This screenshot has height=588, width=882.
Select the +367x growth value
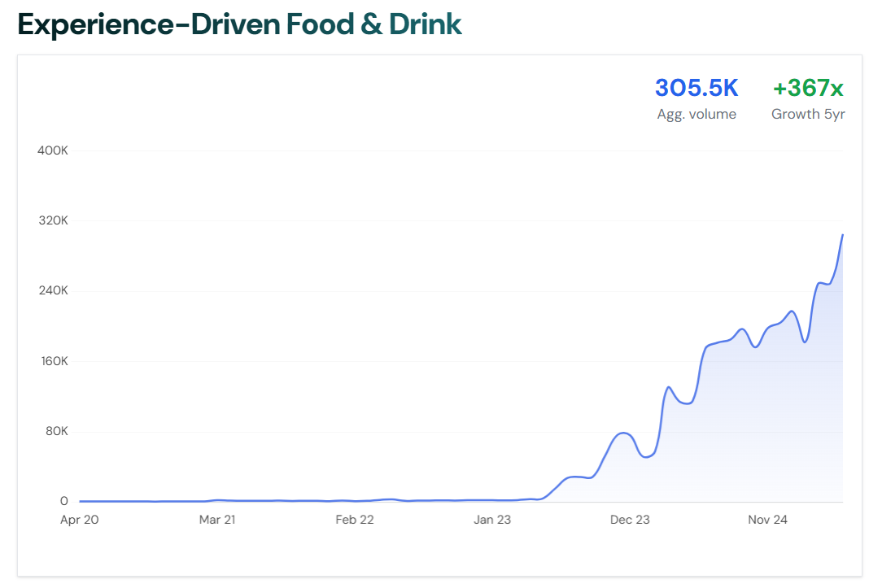807,88
